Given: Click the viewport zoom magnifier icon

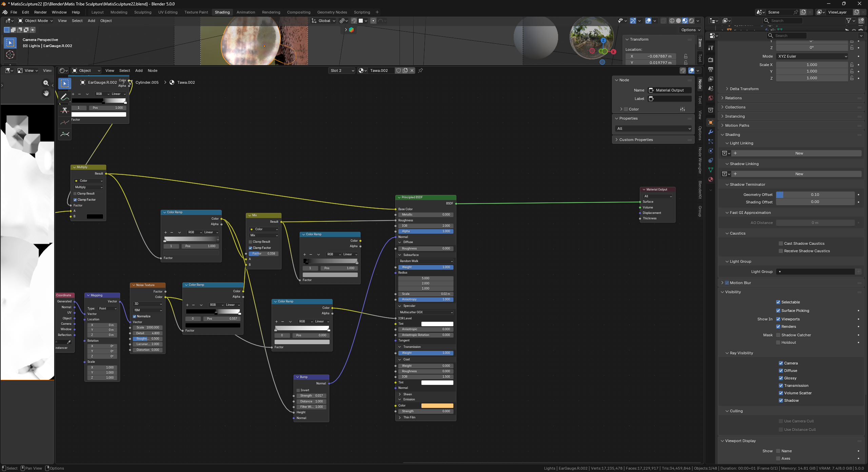Looking at the screenshot, I should tap(46, 83).
